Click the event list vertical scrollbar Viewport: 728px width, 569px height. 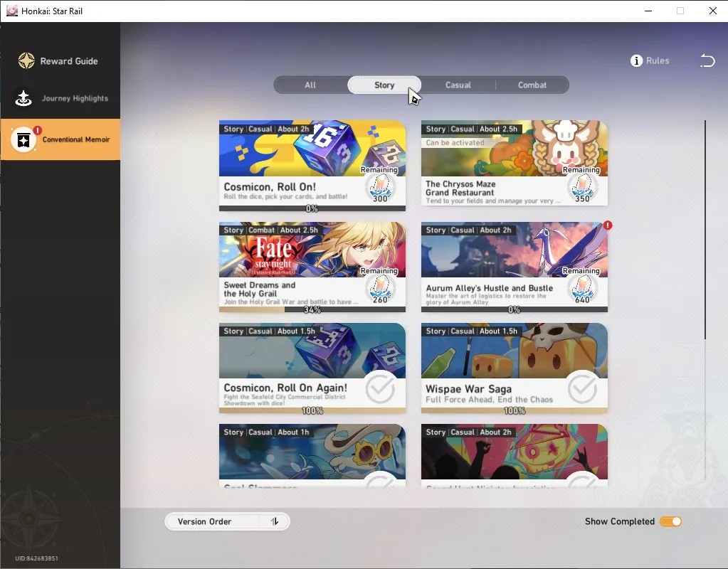705,230
